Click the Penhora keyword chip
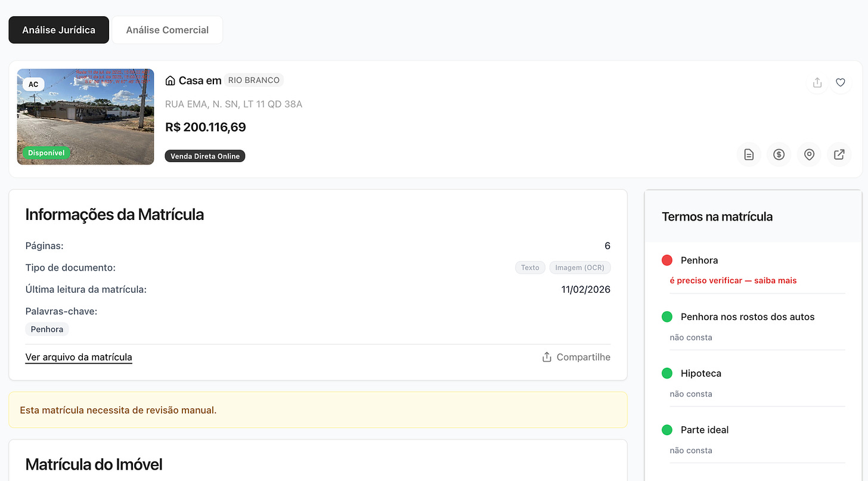This screenshot has width=868, height=481. click(x=47, y=329)
